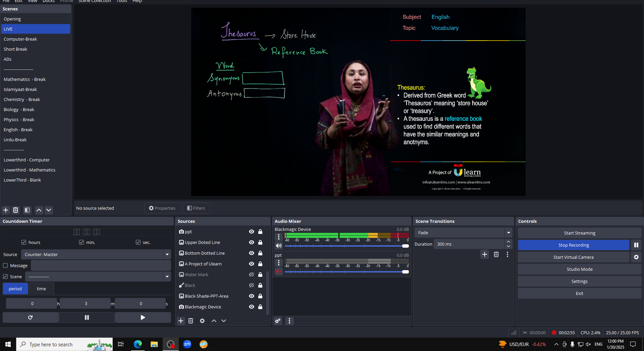Hide the Upper Doted Line source
Image resolution: width=644 pixels, height=351 pixels.
(252, 242)
